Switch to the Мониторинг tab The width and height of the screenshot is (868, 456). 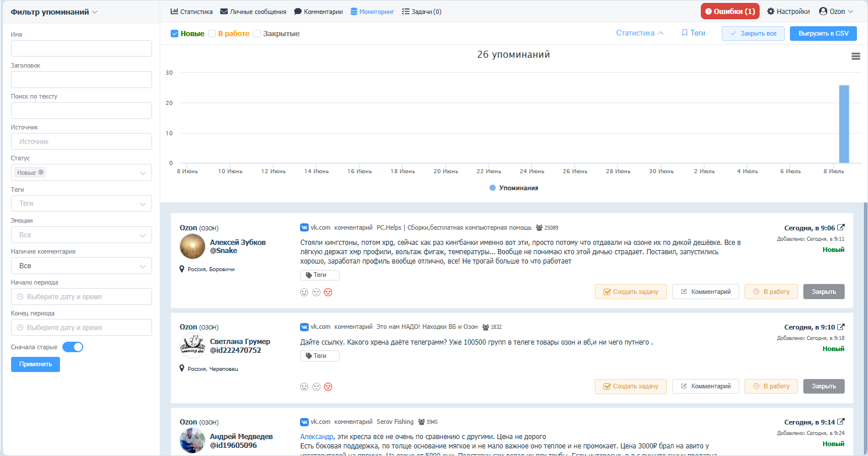[x=372, y=11]
